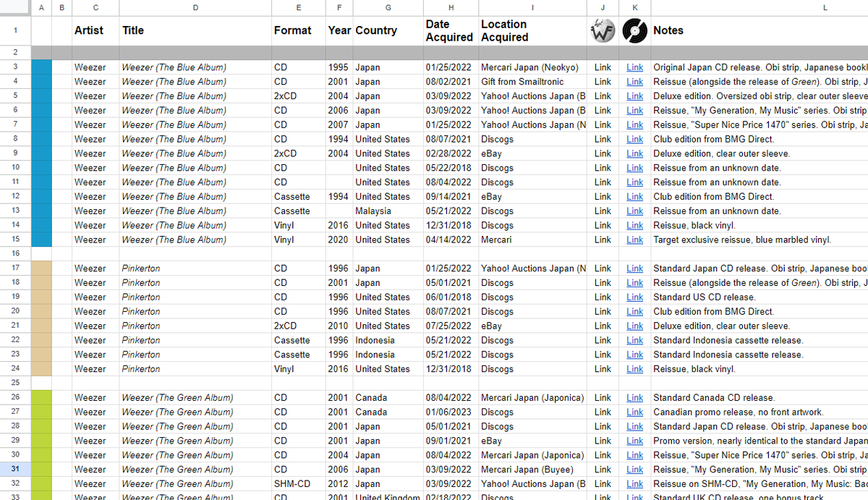This screenshot has width=868, height=500.
Task: Select note 'Standard US CD release.'
Action: (759, 297)
